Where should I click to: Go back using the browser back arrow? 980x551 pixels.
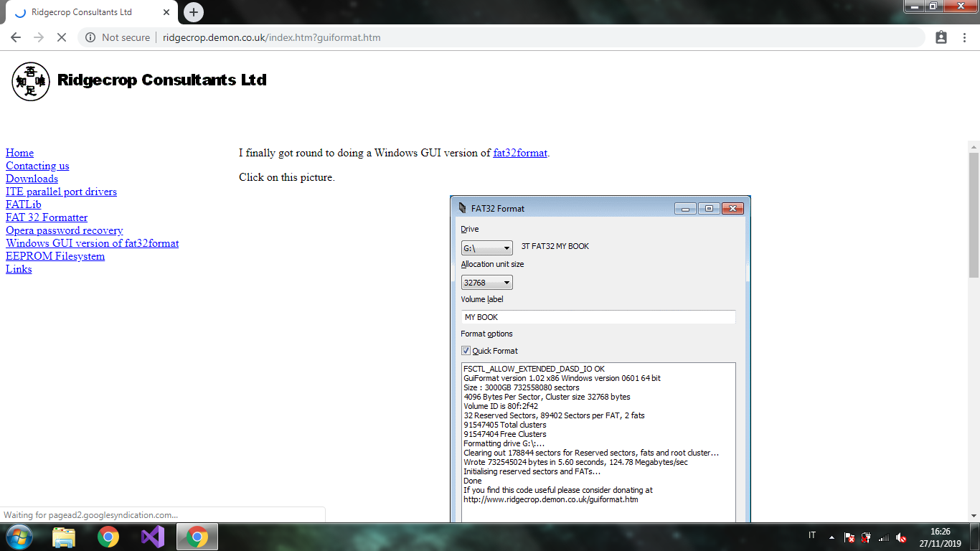[x=16, y=37]
